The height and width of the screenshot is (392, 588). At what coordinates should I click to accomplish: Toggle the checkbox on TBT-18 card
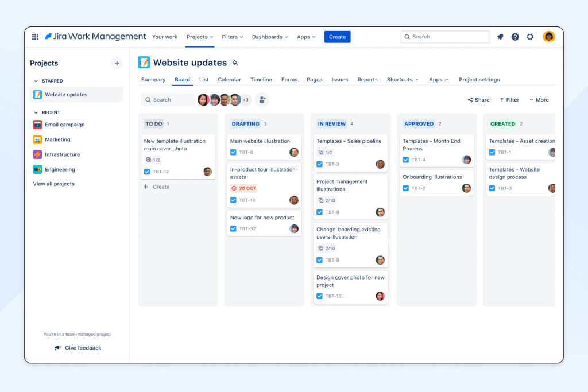233,200
